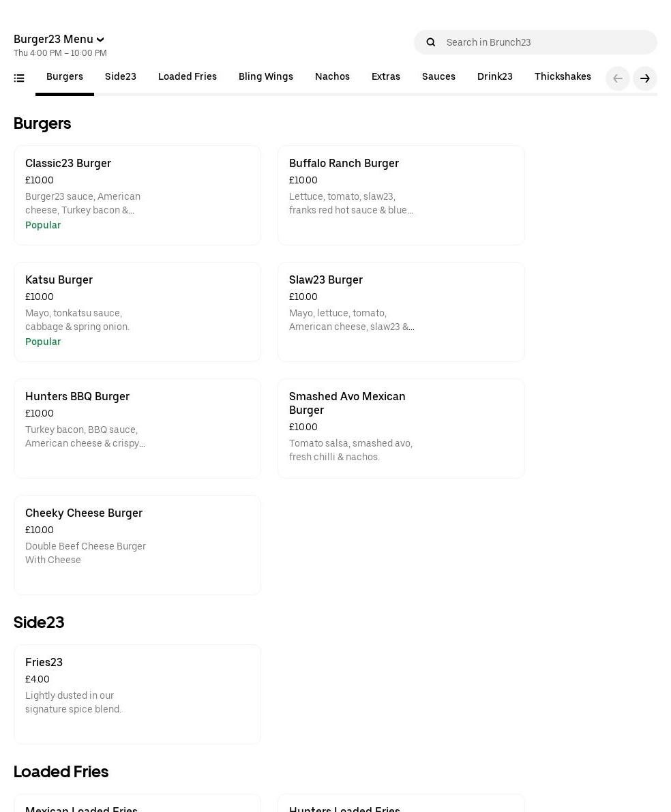This screenshot has height=812, width=671.
Task: Choose the Katsu Burger item
Action: click(137, 312)
